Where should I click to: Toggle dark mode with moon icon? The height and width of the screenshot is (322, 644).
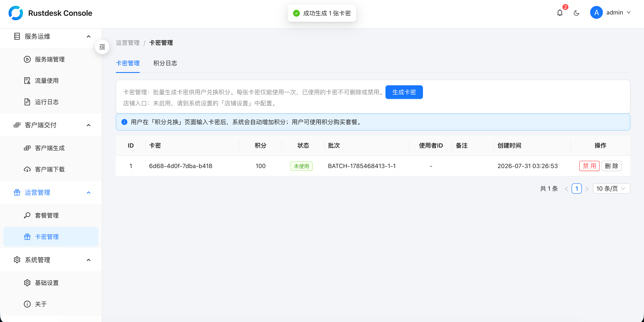point(576,13)
